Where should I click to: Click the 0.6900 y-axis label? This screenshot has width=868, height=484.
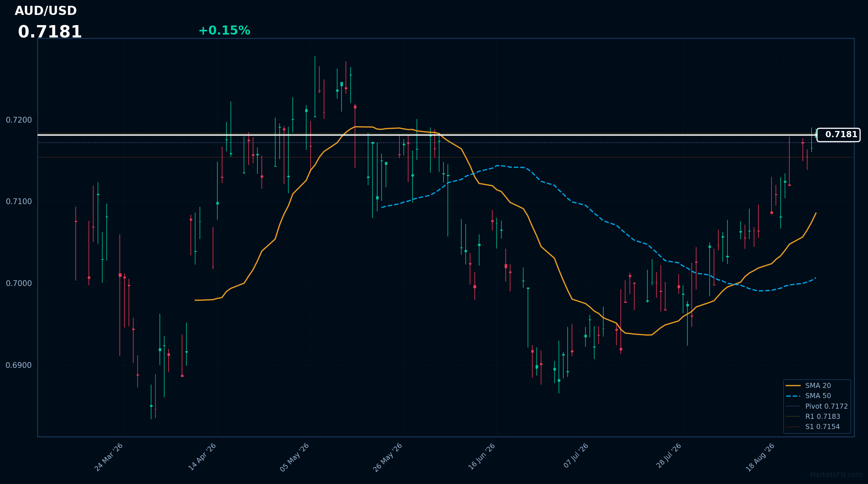click(x=19, y=365)
